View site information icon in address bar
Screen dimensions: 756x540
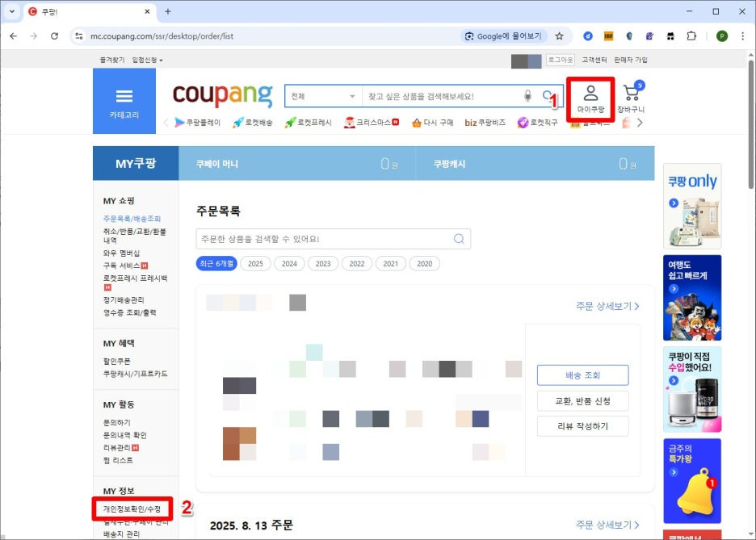(x=79, y=36)
